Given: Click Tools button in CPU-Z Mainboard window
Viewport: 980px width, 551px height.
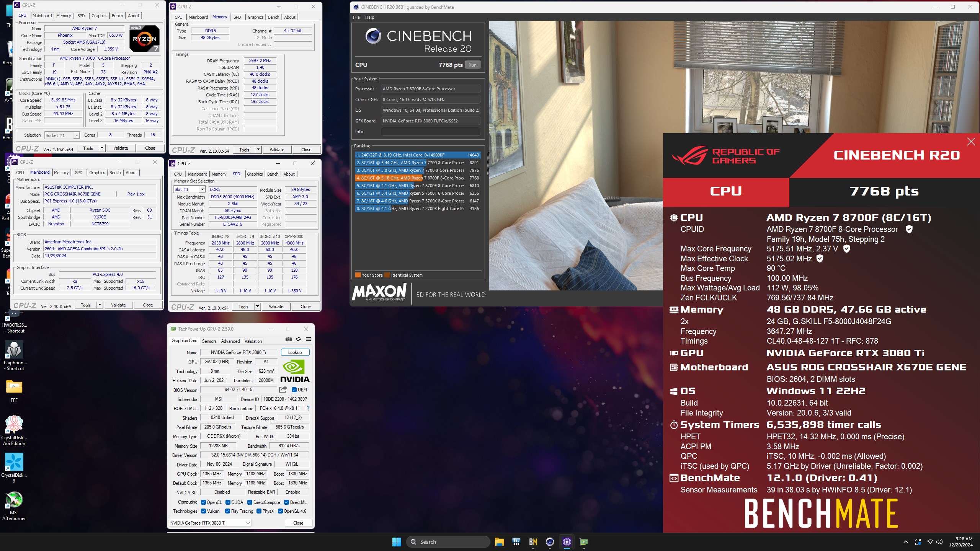Looking at the screenshot, I should coord(86,305).
